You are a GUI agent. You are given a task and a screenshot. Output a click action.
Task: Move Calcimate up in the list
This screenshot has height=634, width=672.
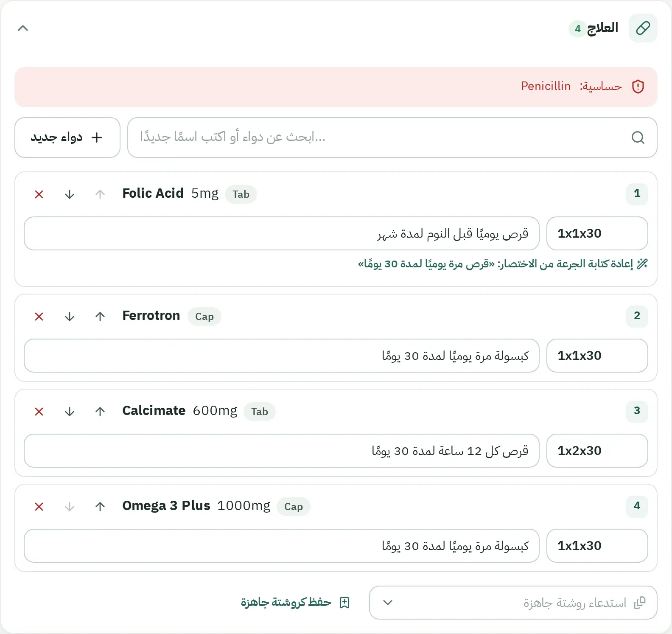click(x=100, y=412)
